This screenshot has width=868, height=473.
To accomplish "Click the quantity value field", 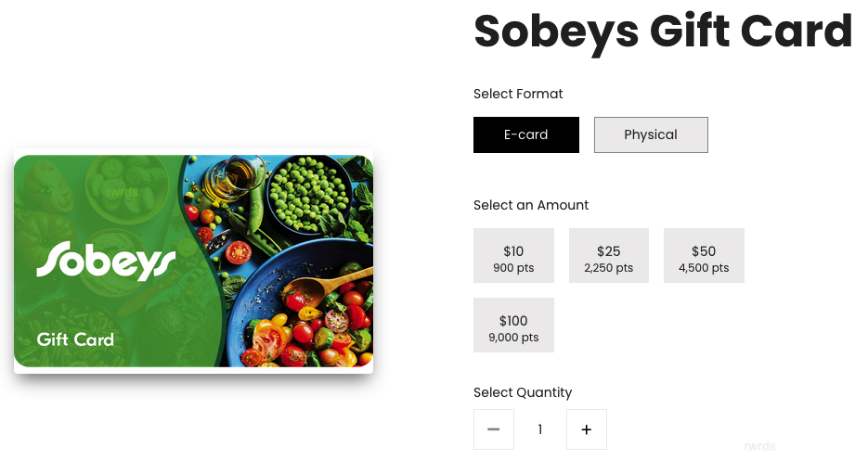I will click(x=540, y=429).
